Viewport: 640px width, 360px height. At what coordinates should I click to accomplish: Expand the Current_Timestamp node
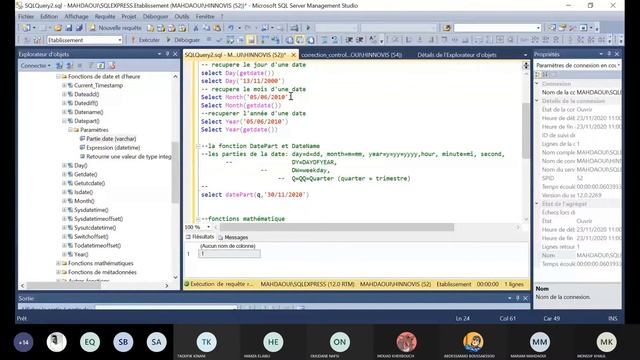click(x=64, y=85)
